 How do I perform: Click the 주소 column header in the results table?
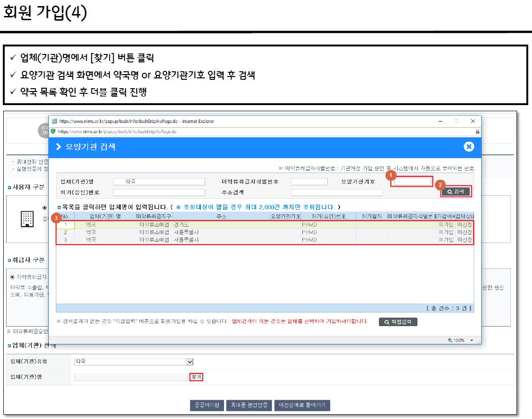coord(221,216)
